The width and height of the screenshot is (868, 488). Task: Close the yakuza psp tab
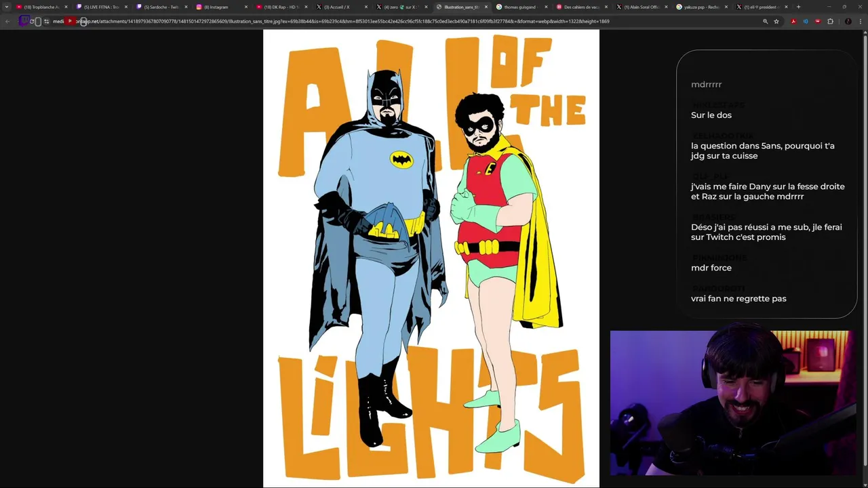[x=726, y=7]
